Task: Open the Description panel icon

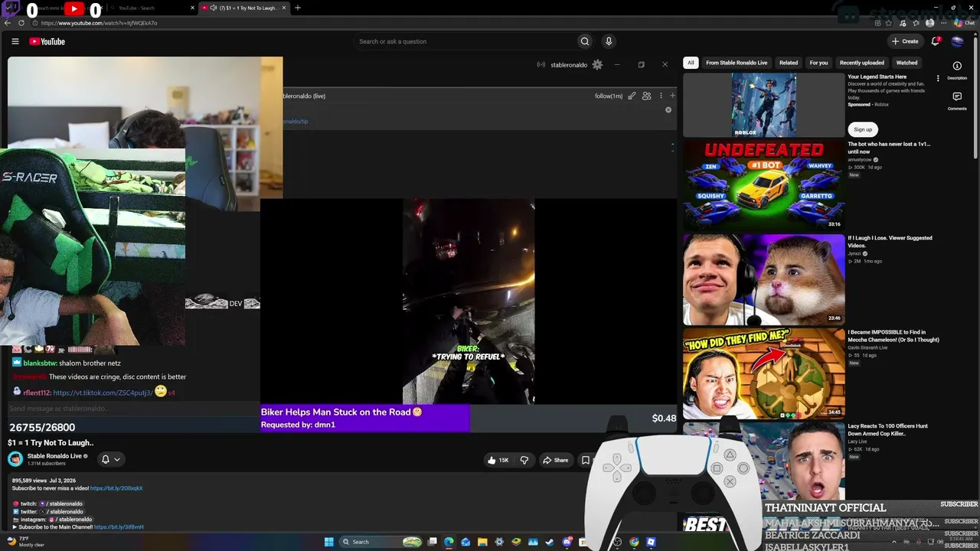Action: (957, 66)
